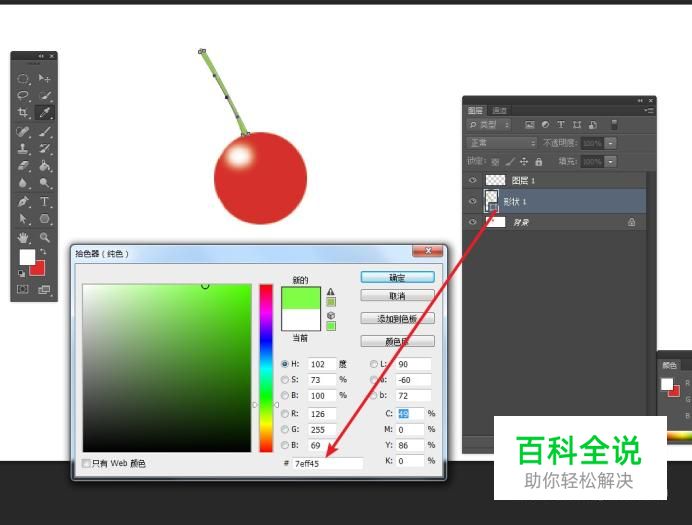
Task: Open the blend mode 正常 dropdown
Action: (502, 143)
